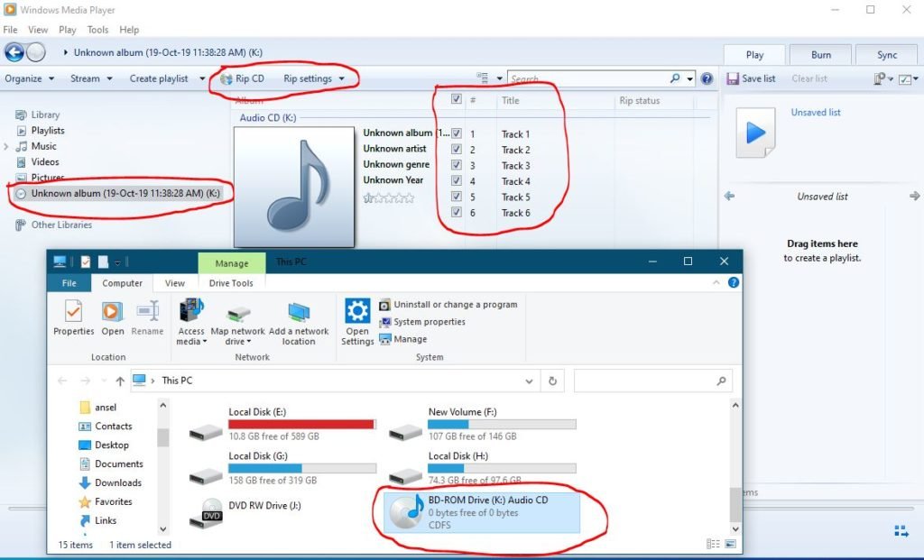The width and height of the screenshot is (924, 560).
Task: Open the Stream dropdown
Action: point(91,78)
